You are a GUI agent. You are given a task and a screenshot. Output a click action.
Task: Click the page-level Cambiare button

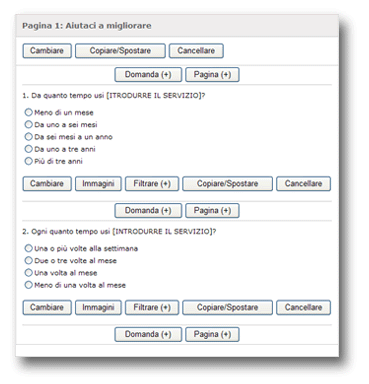pyautogui.click(x=47, y=51)
